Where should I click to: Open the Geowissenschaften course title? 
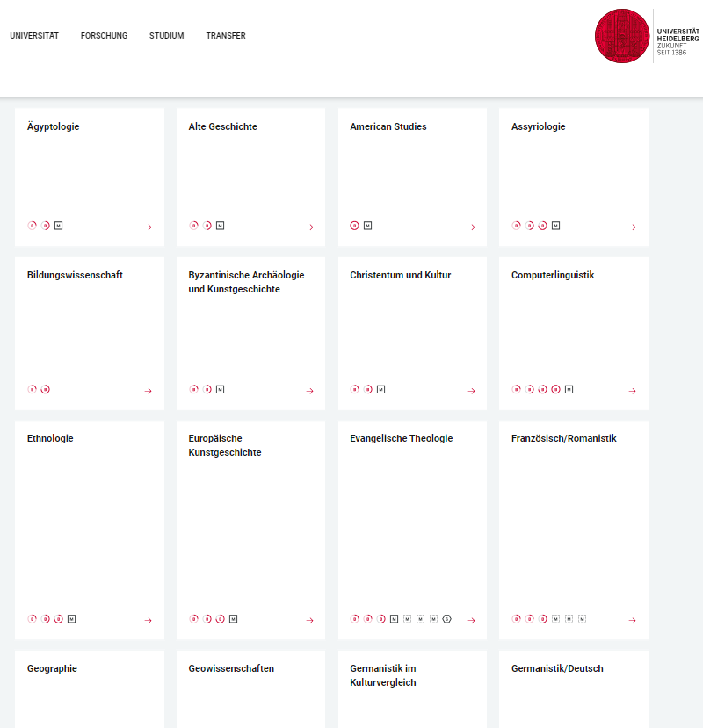tap(231, 669)
